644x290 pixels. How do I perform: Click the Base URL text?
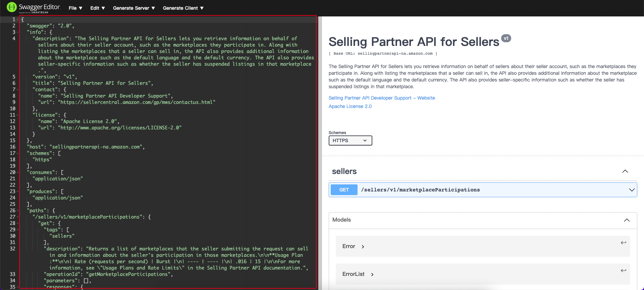pyautogui.click(x=383, y=53)
